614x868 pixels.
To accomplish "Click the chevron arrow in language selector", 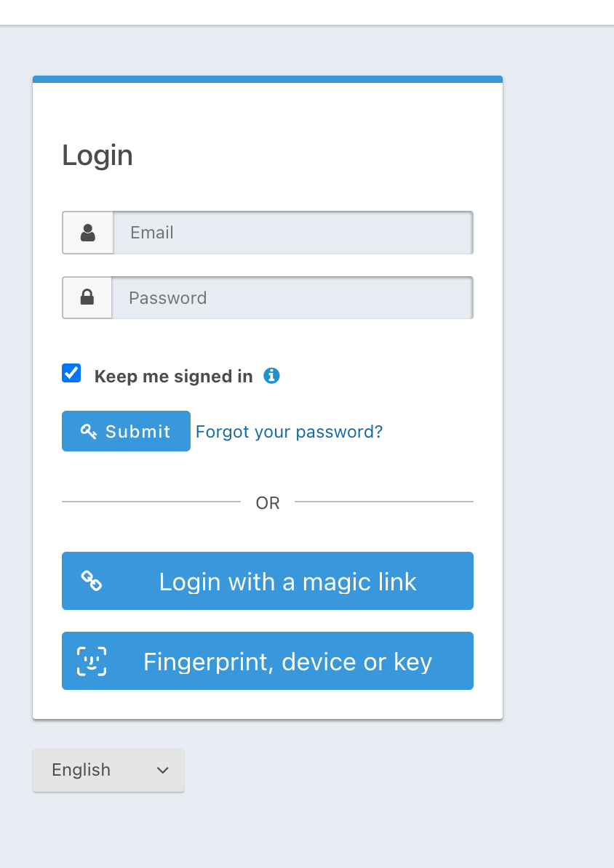I will click(x=162, y=770).
